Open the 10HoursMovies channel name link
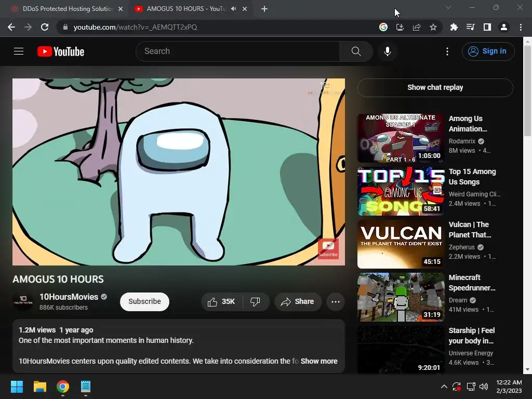This screenshot has width=532, height=399. pyautogui.click(x=69, y=297)
